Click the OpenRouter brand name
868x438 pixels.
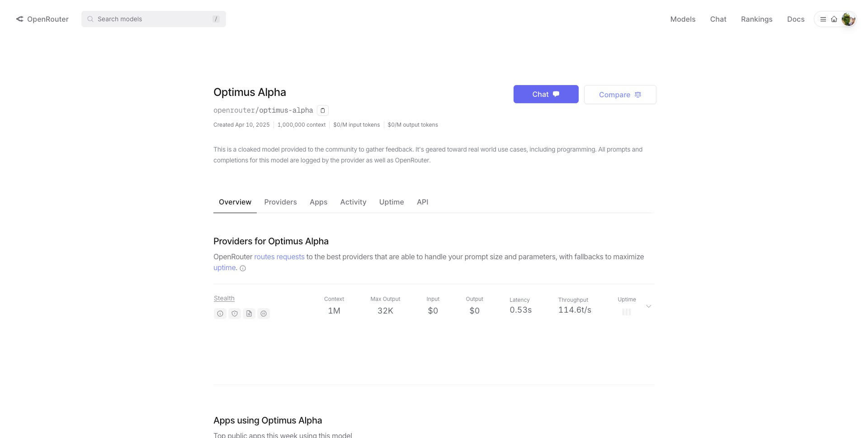click(x=48, y=19)
